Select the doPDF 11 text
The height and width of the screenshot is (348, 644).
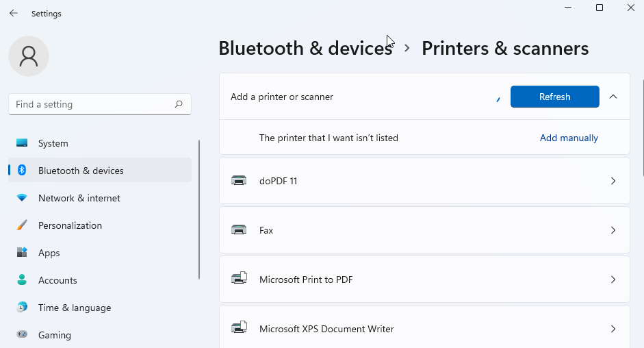[x=278, y=181]
